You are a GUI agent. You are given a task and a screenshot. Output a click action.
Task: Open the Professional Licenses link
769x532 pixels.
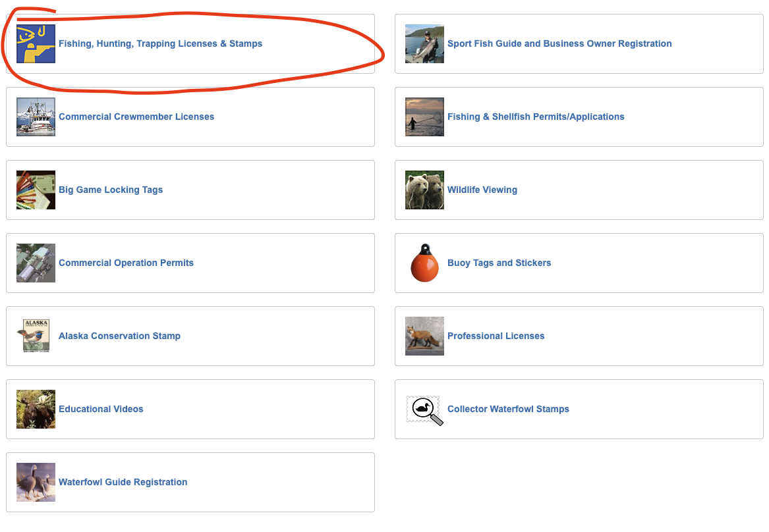[496, 336]
